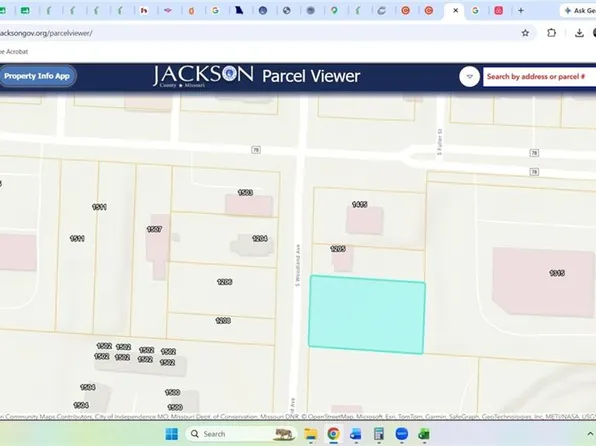Screen dimensions: 596x446
Task: Show hidden icons with the taskbar chevron
Action: tap(590, 433)
